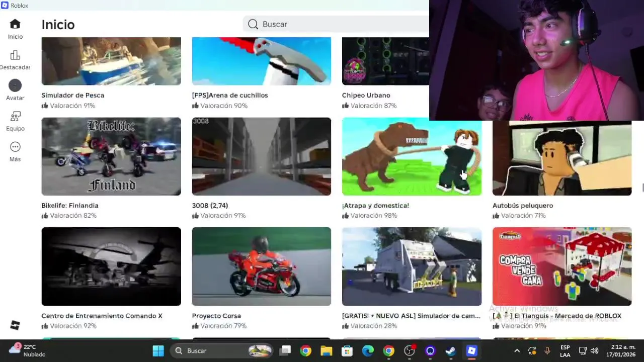Click the Inicio page heading
Viewport: 644px width, 362px height.
[x=58, y=25]
